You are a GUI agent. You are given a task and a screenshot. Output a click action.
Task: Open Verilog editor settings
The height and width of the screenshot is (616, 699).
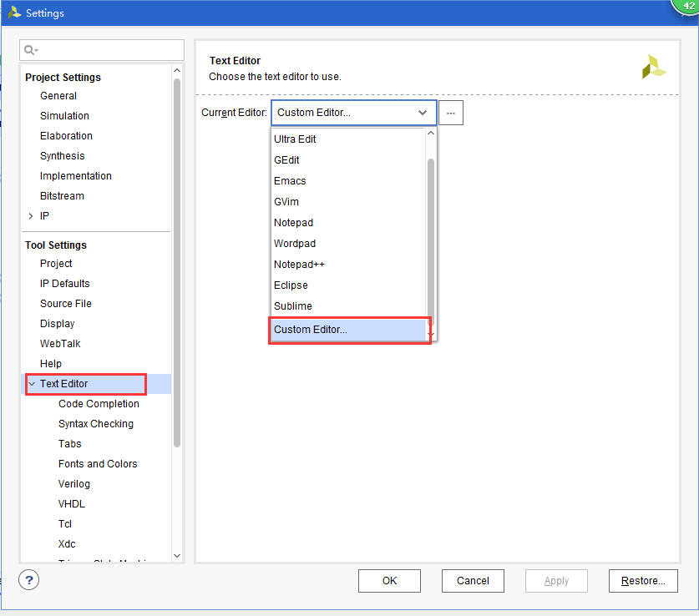coord(74,484)
